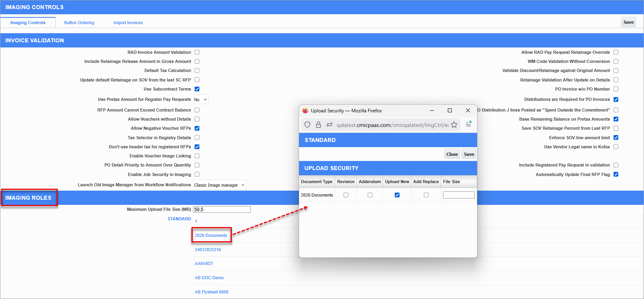Click the File Size input for 2026 Documents
644x299 pixels.
coord(458,195)
